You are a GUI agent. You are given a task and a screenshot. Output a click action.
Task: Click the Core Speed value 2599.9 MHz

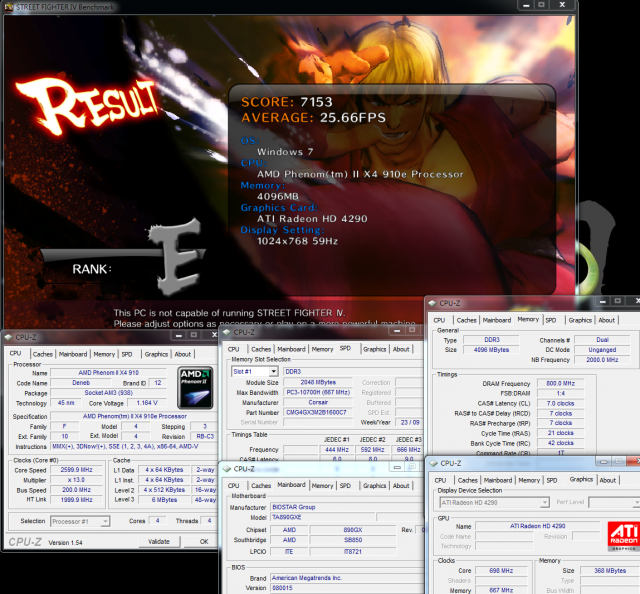(x=76, y=470)
